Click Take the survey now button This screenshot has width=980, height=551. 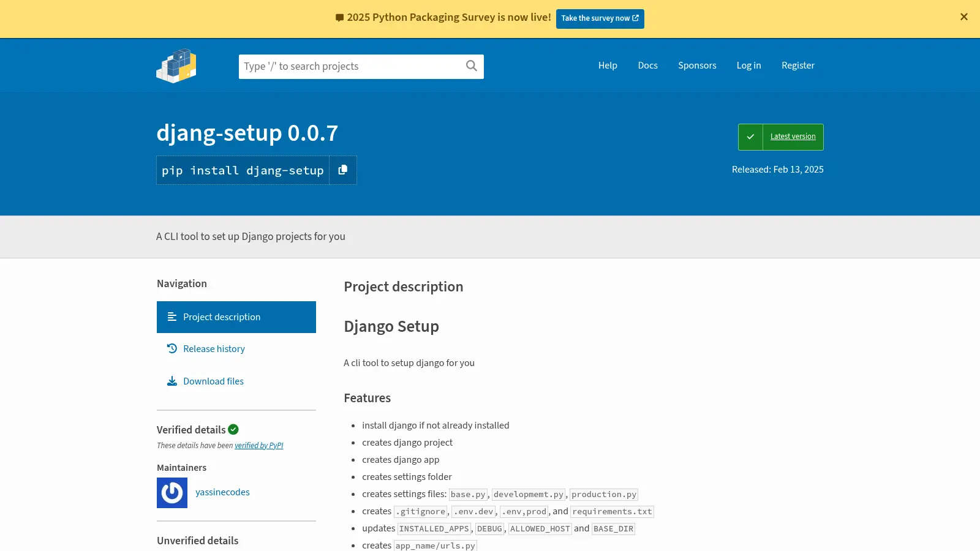(600, 18)
